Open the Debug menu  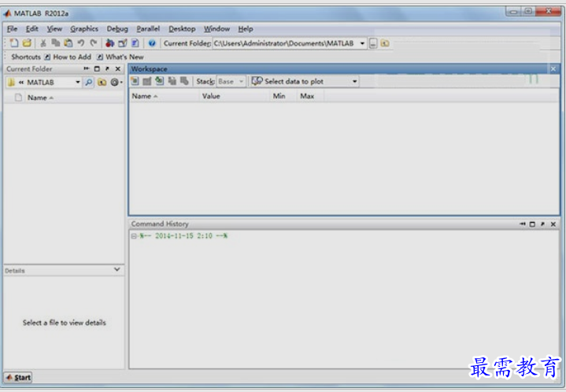point(117,29)
